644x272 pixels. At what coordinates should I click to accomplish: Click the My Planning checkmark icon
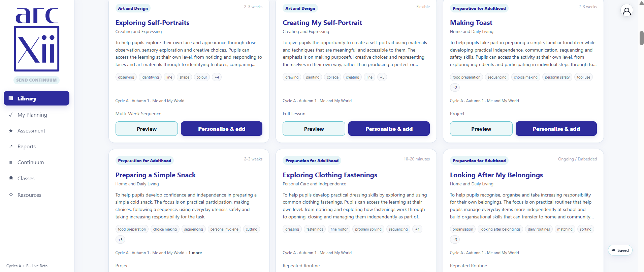[x=11, y=115]
